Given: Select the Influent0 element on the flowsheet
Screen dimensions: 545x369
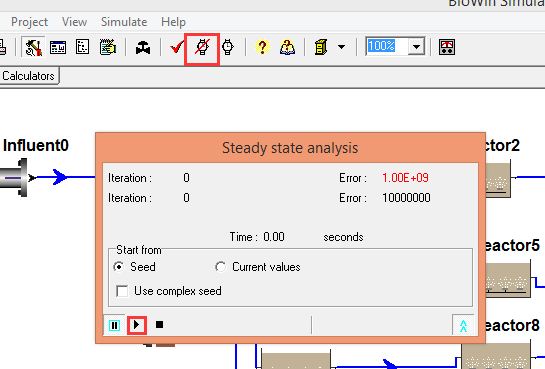Looking at the screenshot, I should [x=14, y=178].
